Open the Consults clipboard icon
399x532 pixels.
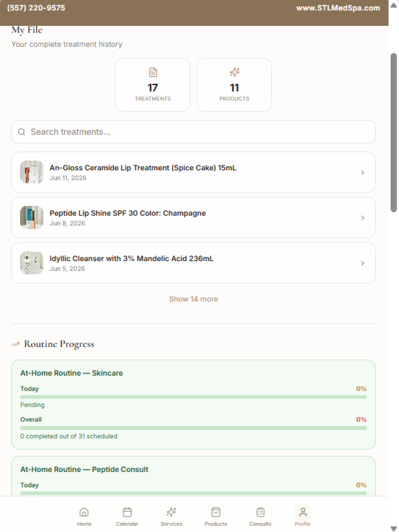tap(260, 512)
